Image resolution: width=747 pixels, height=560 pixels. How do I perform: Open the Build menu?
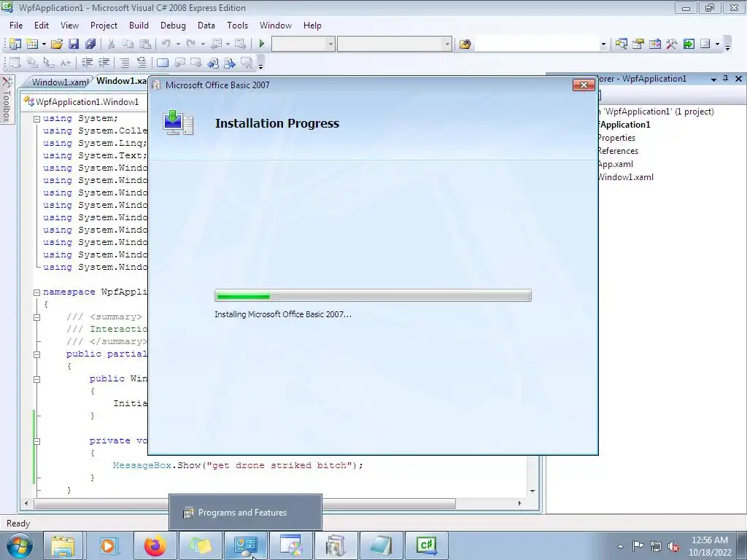coord(139,26)
